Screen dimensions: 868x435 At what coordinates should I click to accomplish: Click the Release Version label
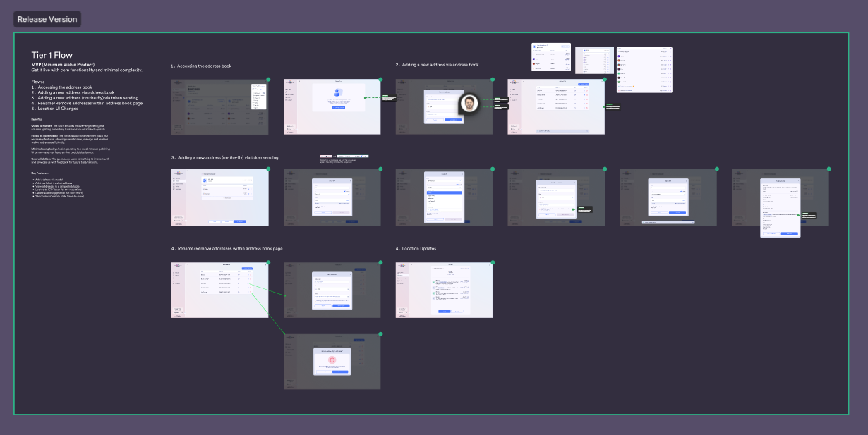tap(47, 19)
